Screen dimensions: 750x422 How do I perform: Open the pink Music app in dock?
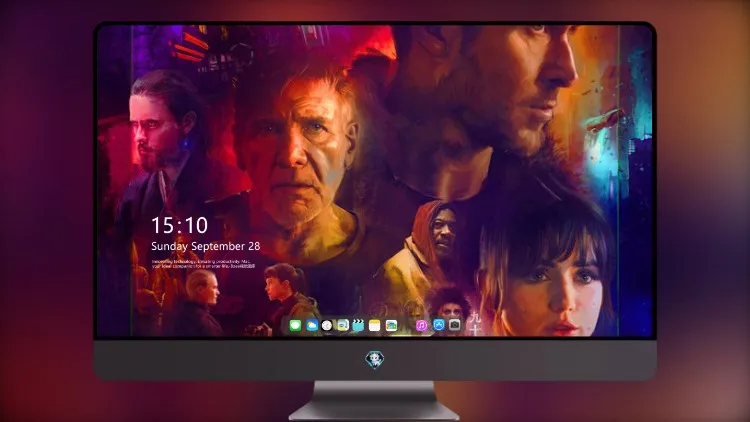pos(421,325)
